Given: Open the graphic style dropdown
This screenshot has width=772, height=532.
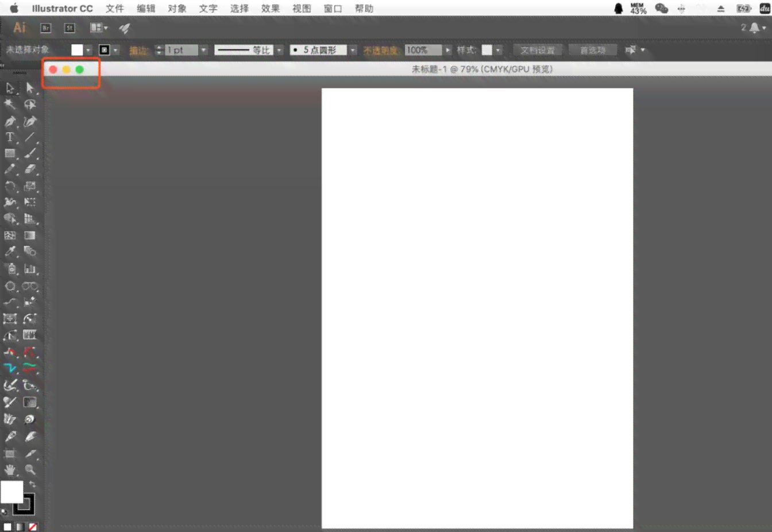Looking at the screenshot, I should [x=498, y=51].
